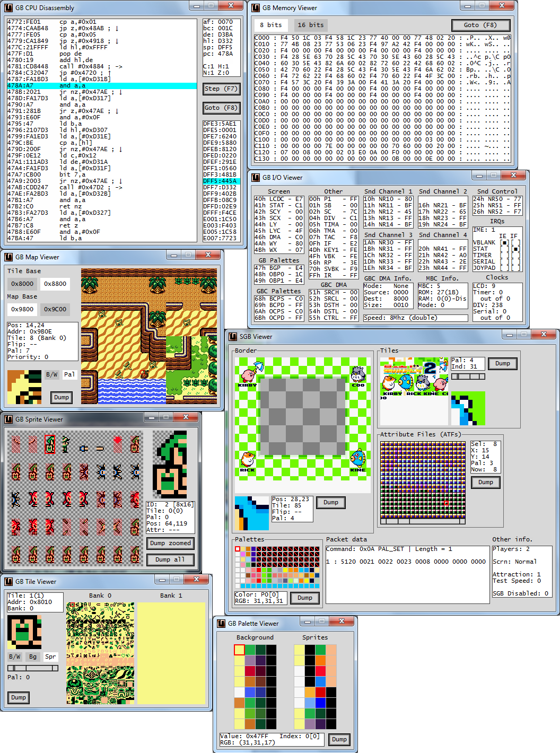Click the GB Palette Viewer title bar icon
Viewport: 560px width, 753px height.
click(x=221, y=623)
